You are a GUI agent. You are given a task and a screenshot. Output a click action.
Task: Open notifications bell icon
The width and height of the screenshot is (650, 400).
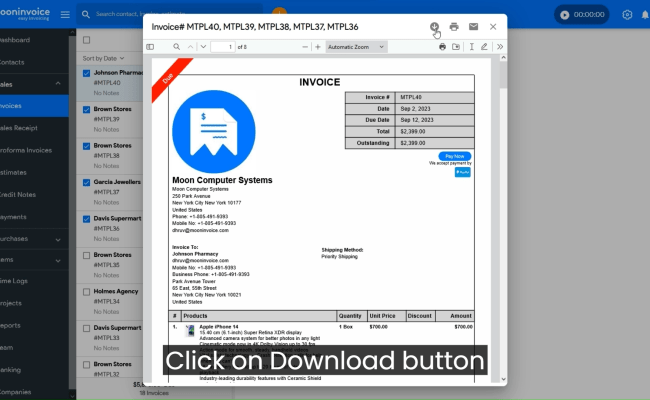click(x=645, y=15)
